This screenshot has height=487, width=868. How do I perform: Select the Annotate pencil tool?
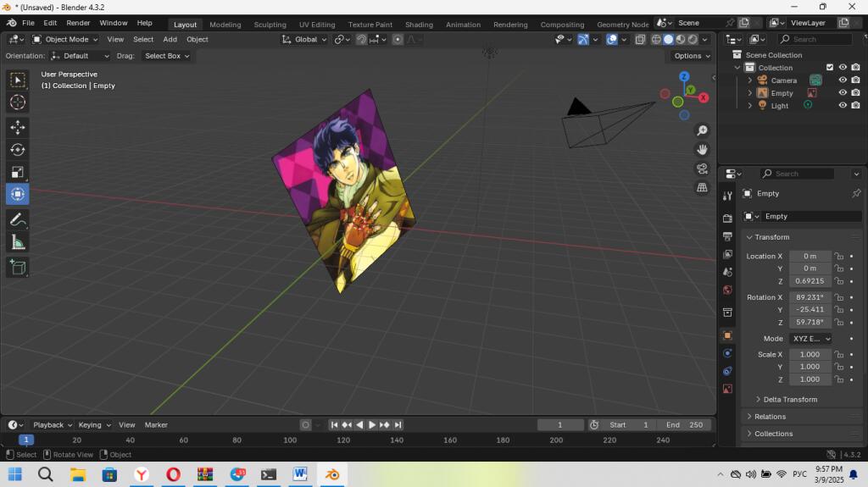(18, 219)
